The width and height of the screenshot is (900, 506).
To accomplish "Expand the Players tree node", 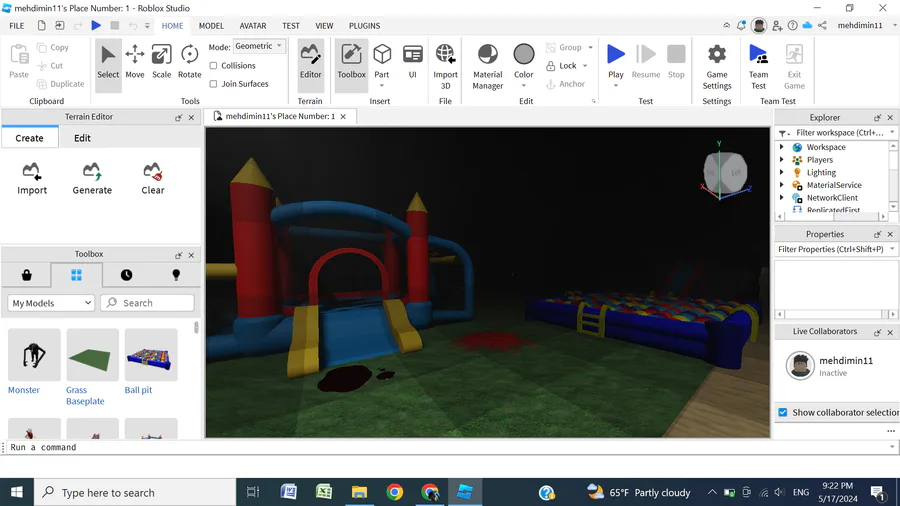I will [x=781, y=159].
